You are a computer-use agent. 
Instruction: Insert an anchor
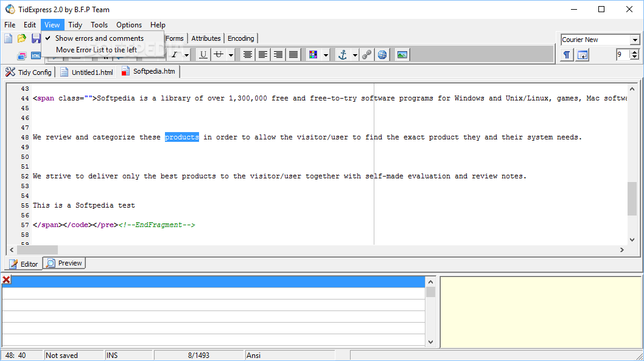(343, 55)
